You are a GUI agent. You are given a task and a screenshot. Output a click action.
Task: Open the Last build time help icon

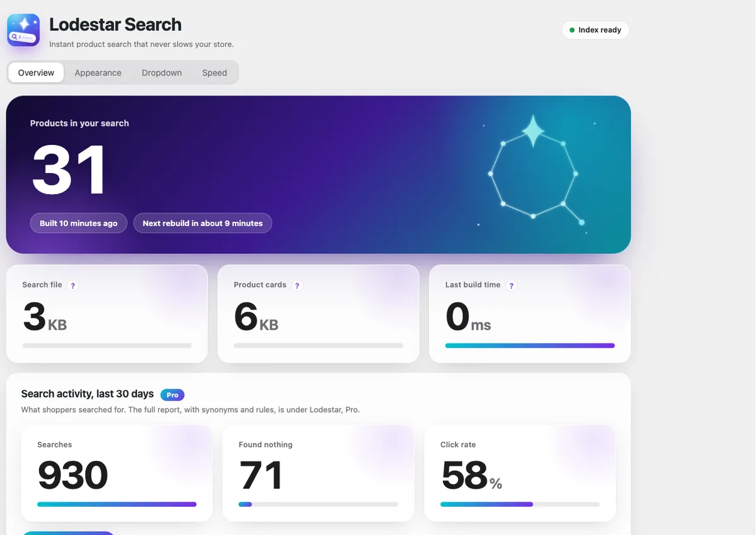512,285
